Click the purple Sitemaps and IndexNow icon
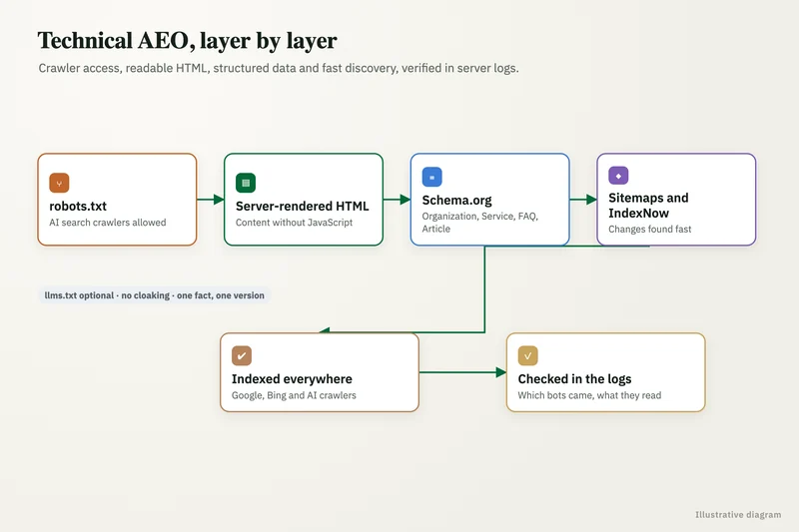 618,176
